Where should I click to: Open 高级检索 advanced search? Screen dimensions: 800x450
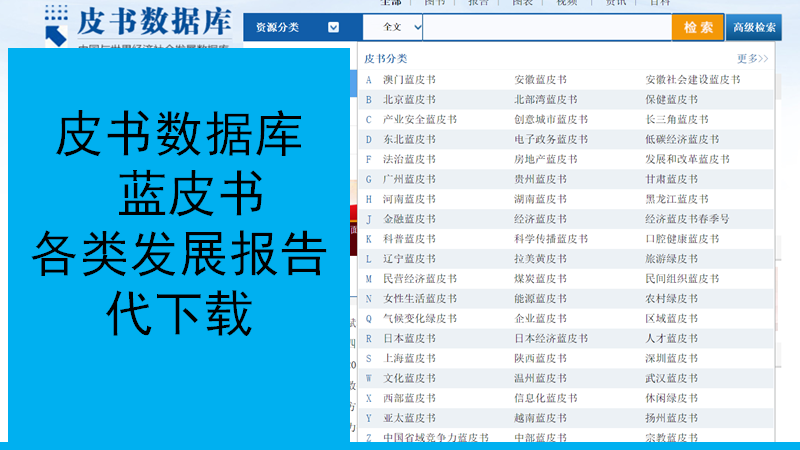[x=754, y=27]
